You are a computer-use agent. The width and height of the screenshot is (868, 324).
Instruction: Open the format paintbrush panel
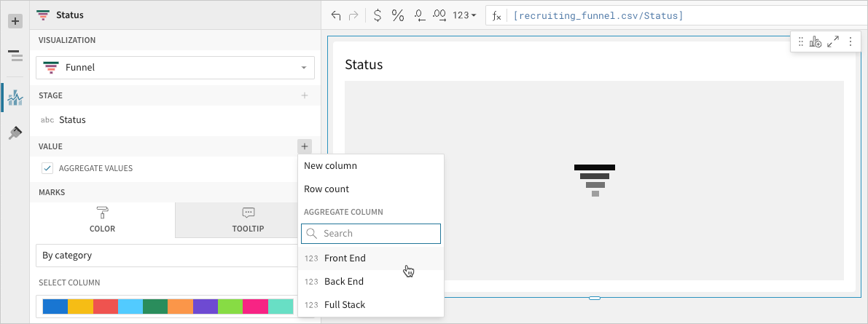[x=15, y=133]
